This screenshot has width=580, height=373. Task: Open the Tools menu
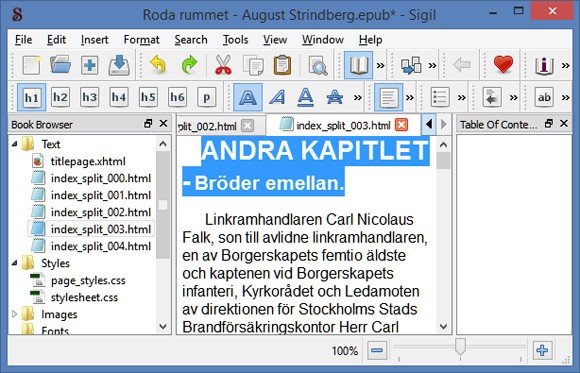pyautogui.click(x=235, y=40)
